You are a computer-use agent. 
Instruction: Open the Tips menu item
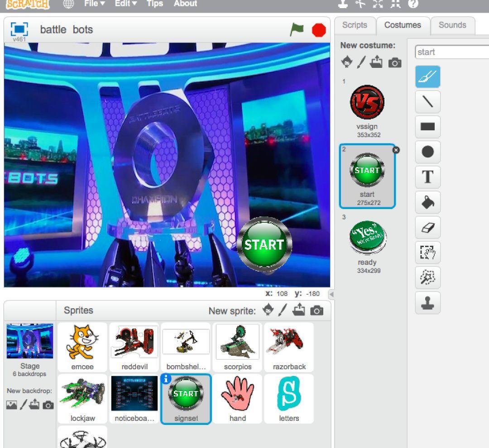(x=155, y=4)
